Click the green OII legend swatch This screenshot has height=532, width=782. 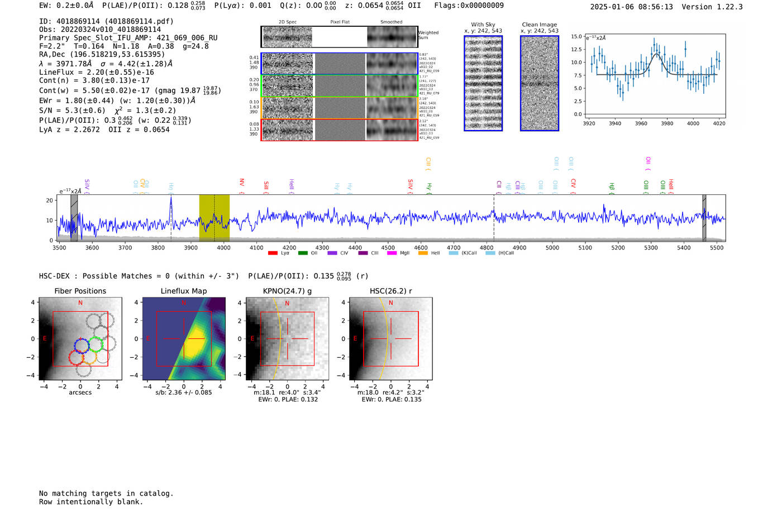coord(303,253)
